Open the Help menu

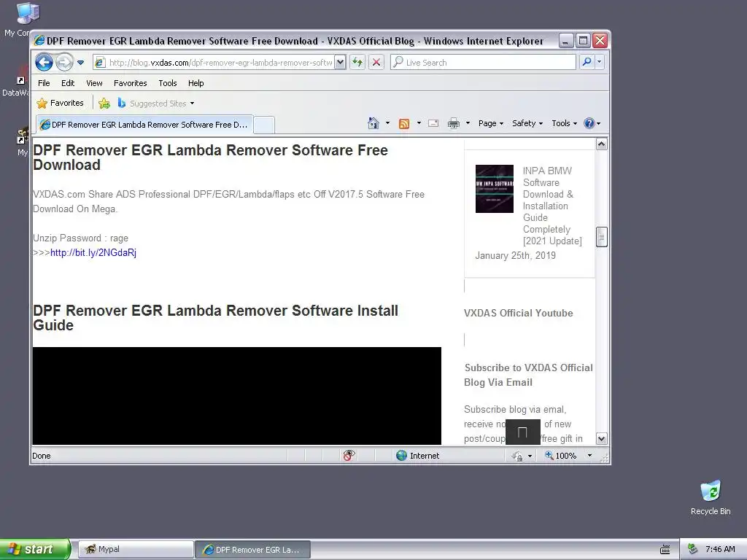tap(196, 83)
